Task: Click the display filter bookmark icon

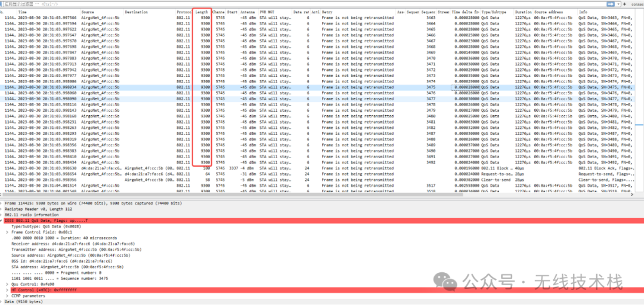Action: coord(2,4)
